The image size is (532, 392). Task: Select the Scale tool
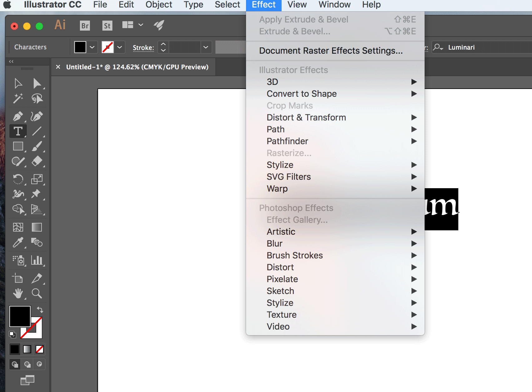tap(37, 179)
